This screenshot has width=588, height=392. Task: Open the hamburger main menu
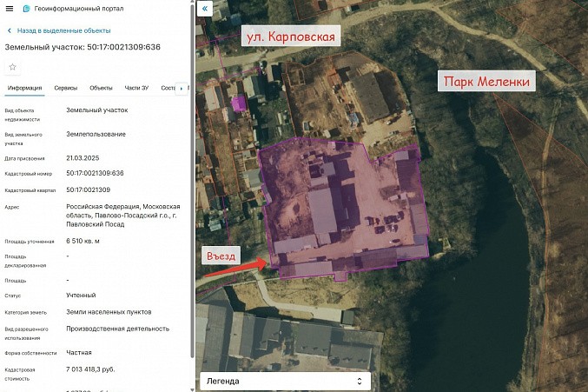9,9
